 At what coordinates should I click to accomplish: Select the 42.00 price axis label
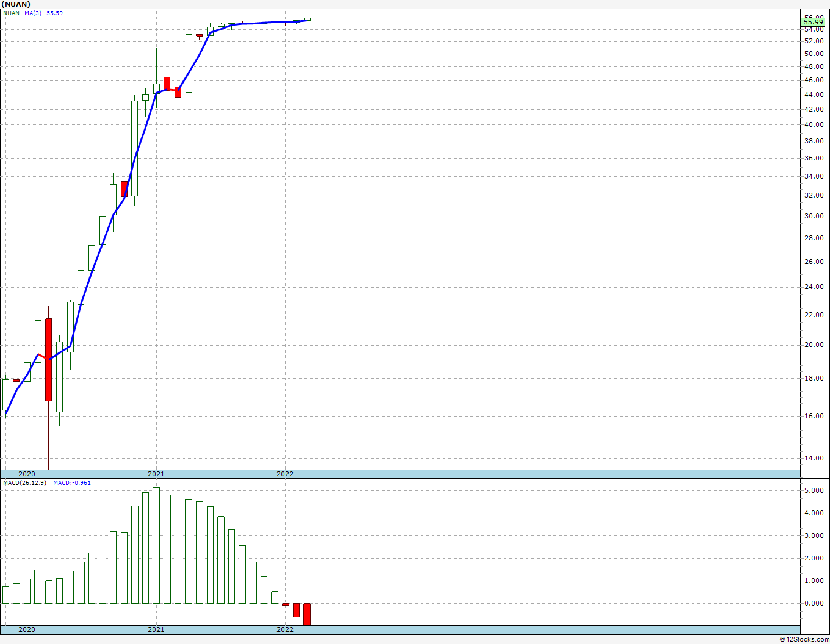(814, 109)
